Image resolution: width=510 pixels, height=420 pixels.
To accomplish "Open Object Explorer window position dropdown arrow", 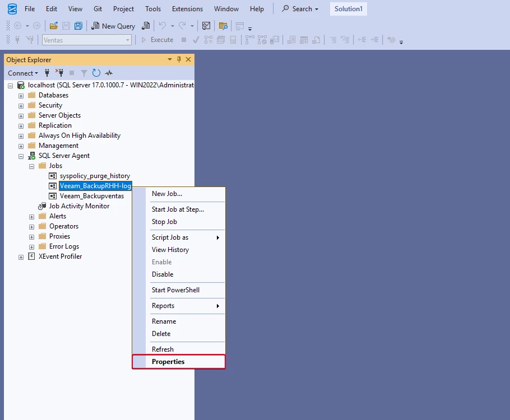I will tap(170, 59).
